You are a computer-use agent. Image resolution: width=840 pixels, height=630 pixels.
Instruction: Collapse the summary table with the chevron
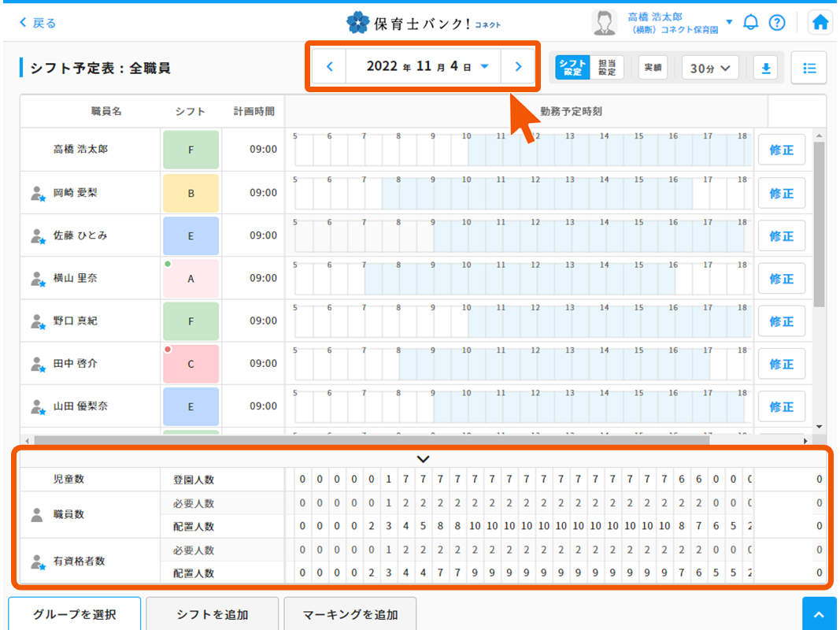point(423,458)
